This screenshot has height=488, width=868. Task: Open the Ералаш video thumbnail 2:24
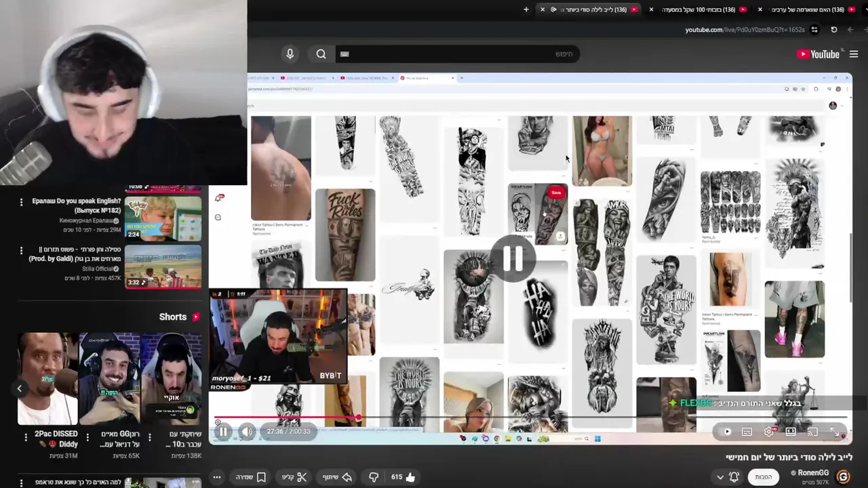click(163, 218)
